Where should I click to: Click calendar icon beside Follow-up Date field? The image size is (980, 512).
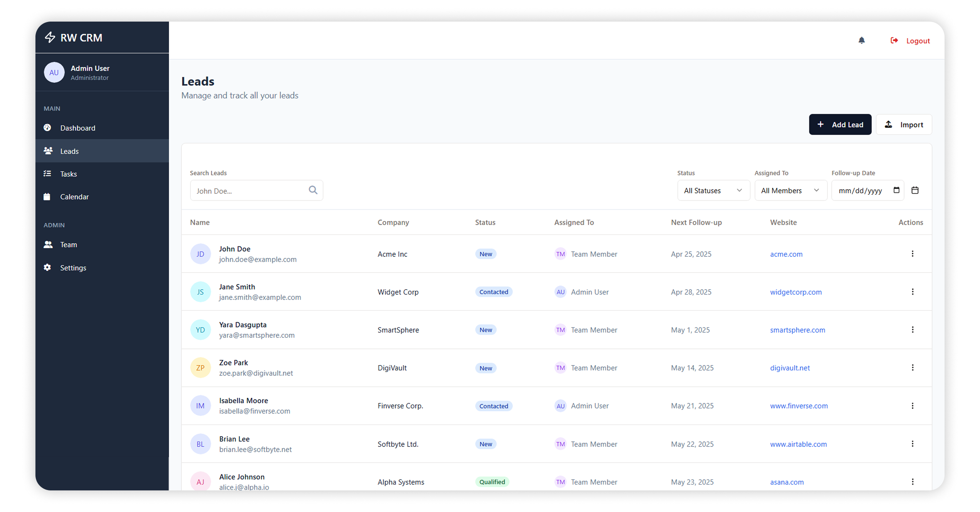coord(915,190)
